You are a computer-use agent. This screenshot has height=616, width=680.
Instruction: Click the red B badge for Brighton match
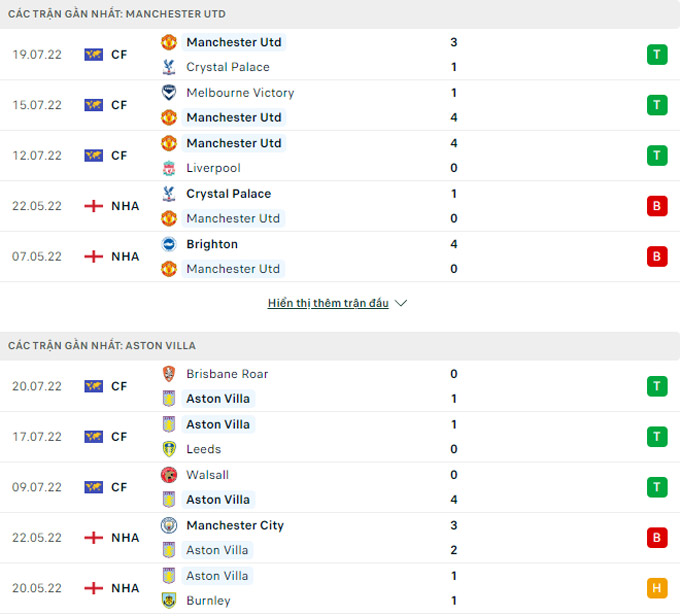pos(657,257)
